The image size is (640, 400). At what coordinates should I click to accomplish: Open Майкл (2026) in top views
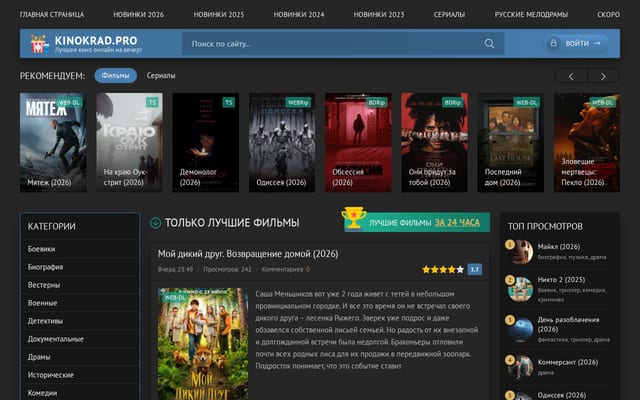coord(559,247)
